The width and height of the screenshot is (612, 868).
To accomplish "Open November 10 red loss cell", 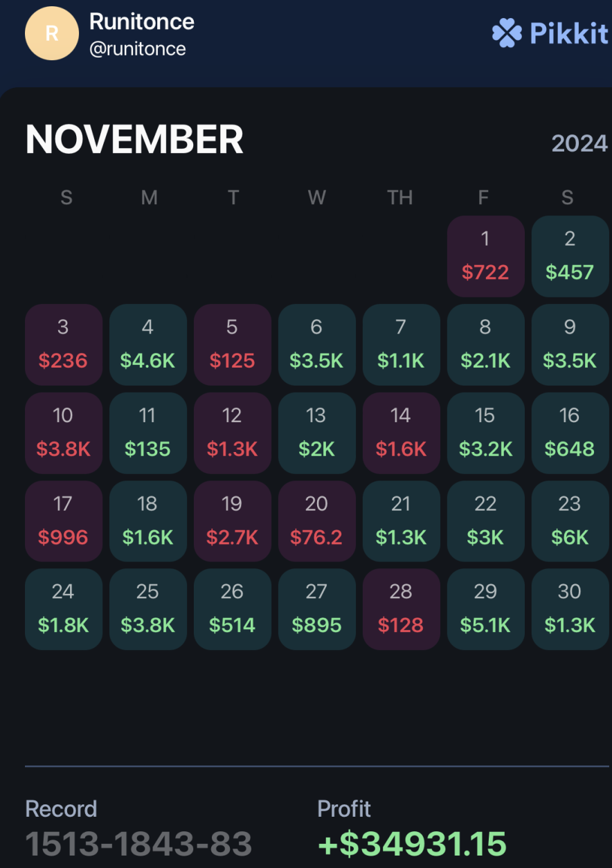I will [63, 433].
